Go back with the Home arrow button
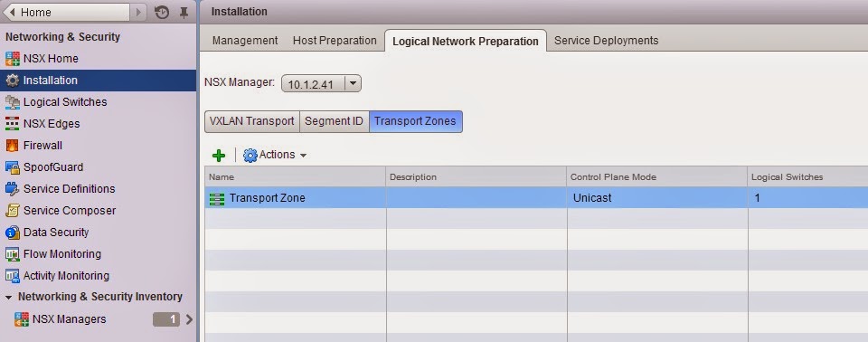Viewport: 868px width, 342px height. [x=66, y=12]
